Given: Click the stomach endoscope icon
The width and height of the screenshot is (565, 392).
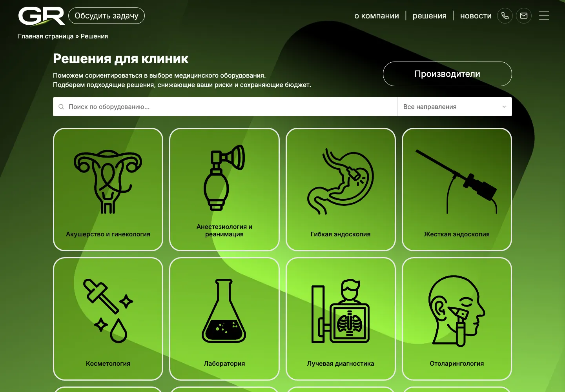Looking at the screenshot, I should click(x=340, y=181).
